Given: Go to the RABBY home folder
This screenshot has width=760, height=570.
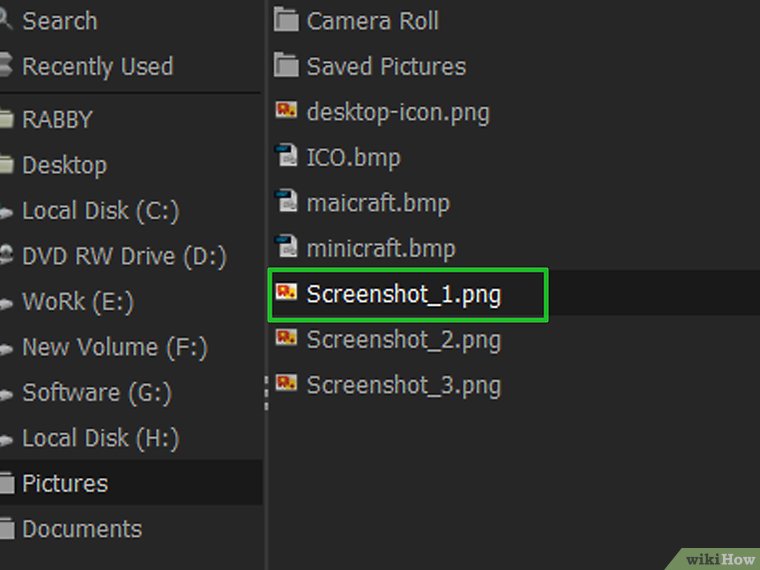Looking at the screenshot, I should 57,120.
